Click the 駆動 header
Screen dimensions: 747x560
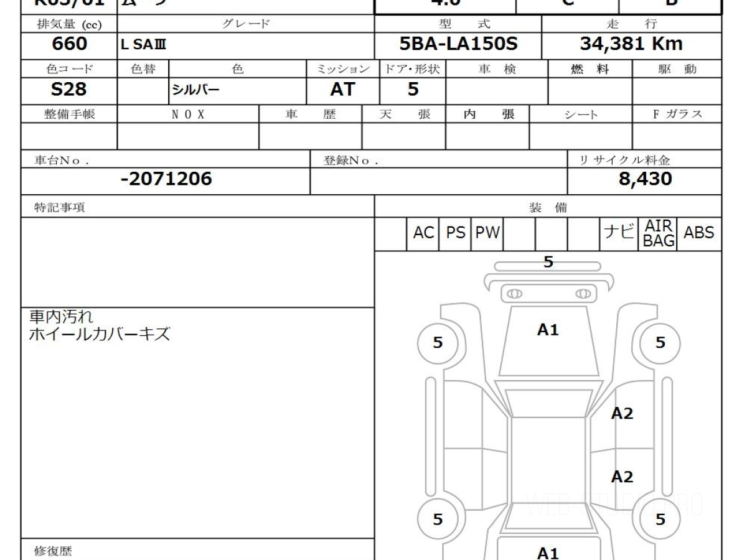pyautogui.click(x=677, y=69)
